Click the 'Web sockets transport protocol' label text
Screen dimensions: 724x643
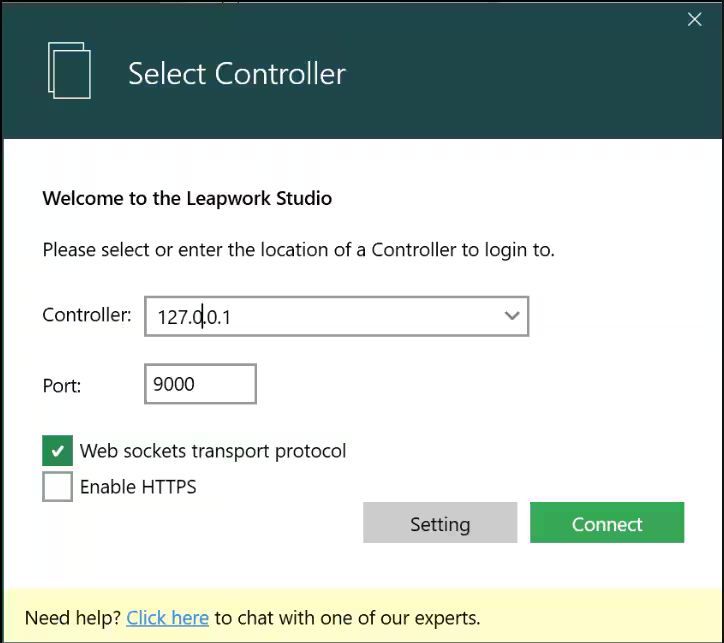tap(213, 451)
